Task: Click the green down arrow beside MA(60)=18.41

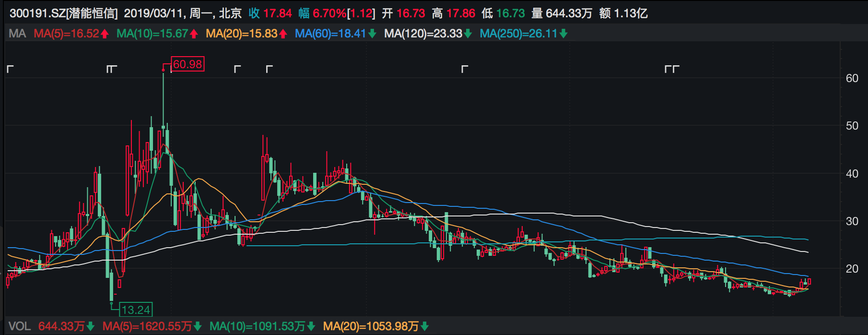Action: [x=372, y=34]
